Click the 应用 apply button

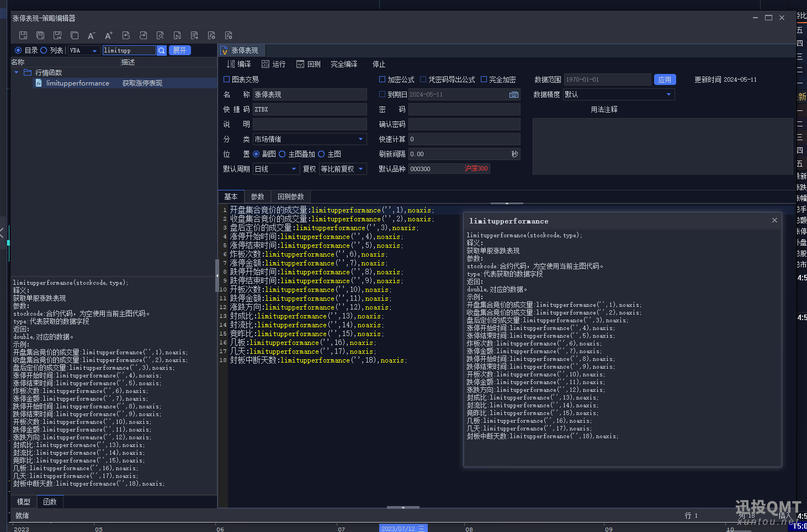point(665,79)
